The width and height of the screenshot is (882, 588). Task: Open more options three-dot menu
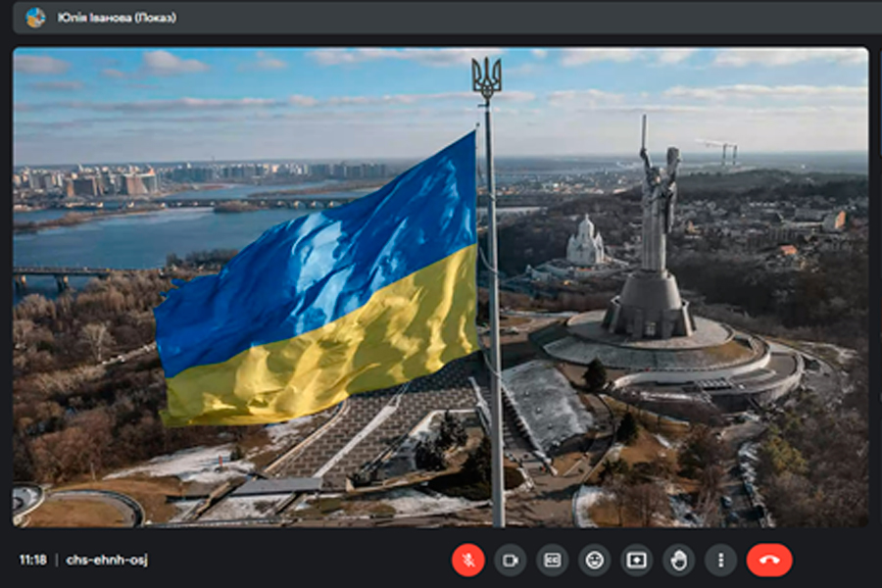(720, 560)
